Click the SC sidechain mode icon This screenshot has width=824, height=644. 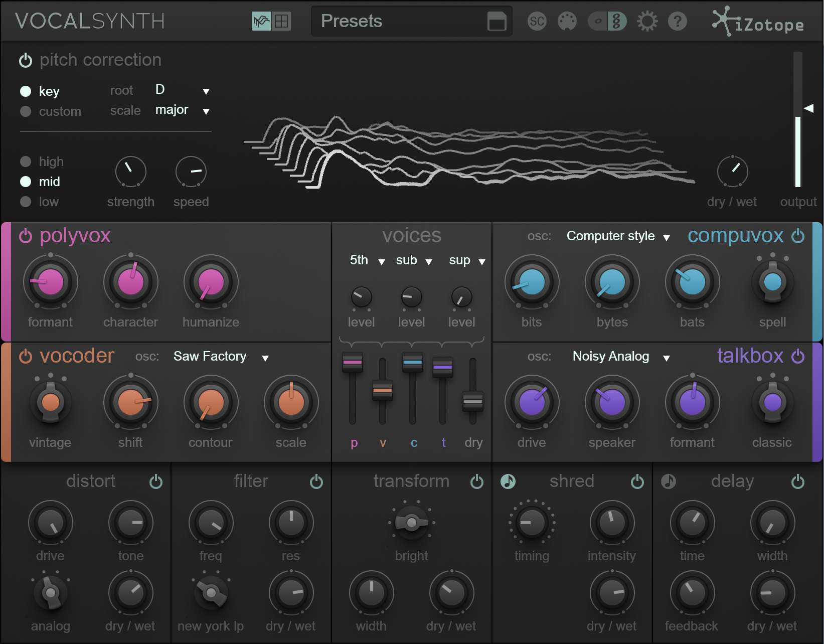[537, 21]
